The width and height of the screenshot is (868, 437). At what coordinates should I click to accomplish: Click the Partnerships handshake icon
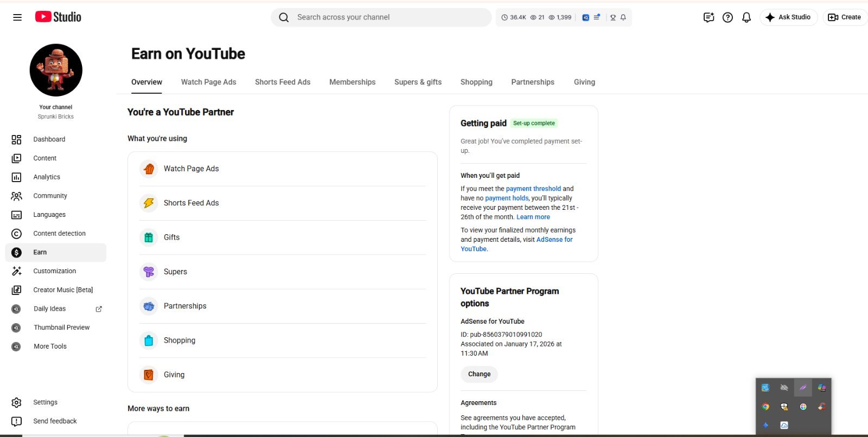tap(149, 306)
